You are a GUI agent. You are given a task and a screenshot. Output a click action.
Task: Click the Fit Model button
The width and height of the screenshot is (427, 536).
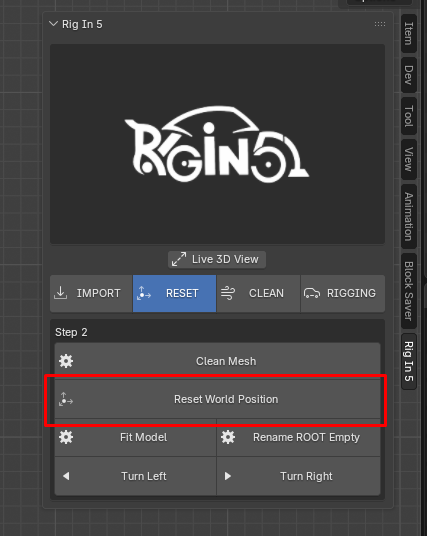[x=135, y=438]
